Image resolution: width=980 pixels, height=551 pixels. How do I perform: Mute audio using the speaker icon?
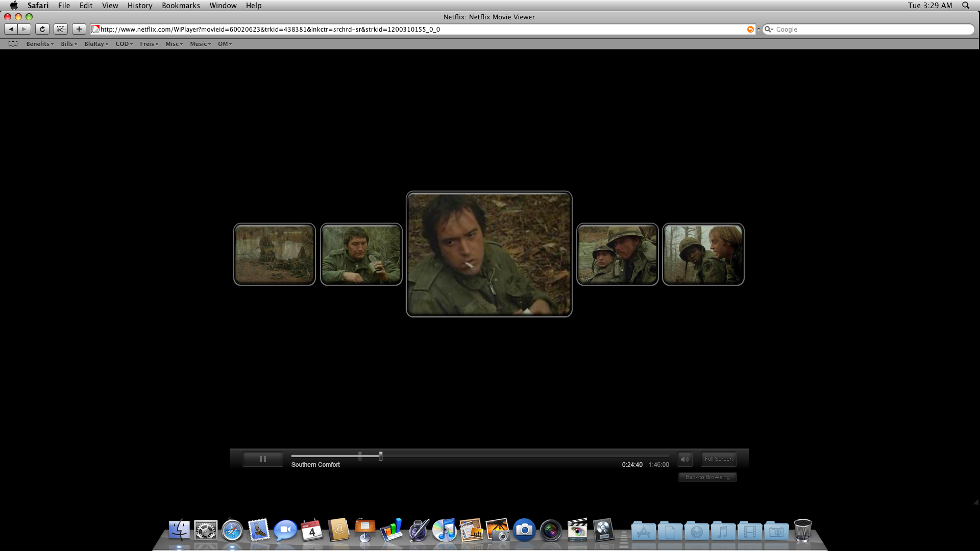click(684, 459)
